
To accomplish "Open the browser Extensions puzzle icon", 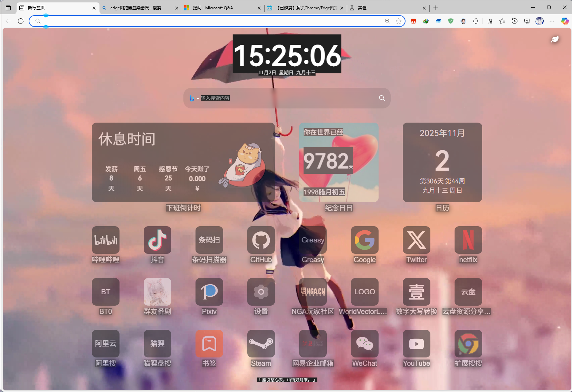I will 476,21.
